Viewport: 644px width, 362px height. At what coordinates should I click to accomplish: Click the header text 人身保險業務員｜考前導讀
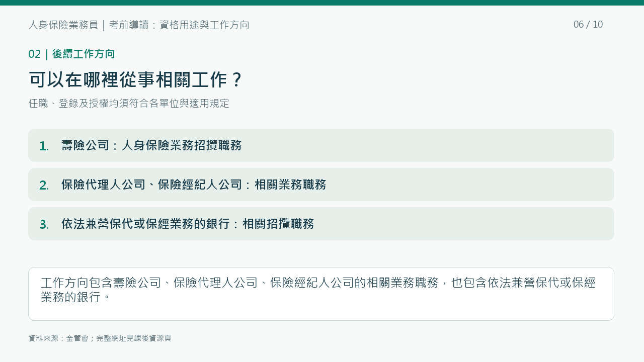(x=89, y=25)
